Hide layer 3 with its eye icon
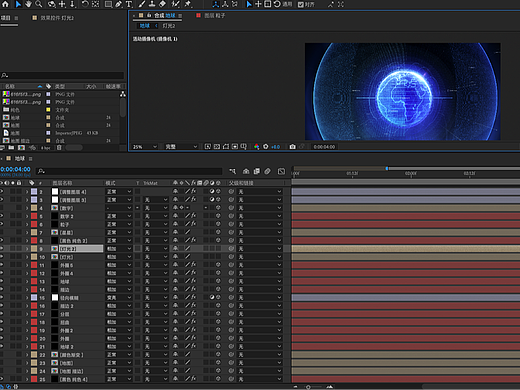Viewport: 520px width, 390px height. [2, 200]
